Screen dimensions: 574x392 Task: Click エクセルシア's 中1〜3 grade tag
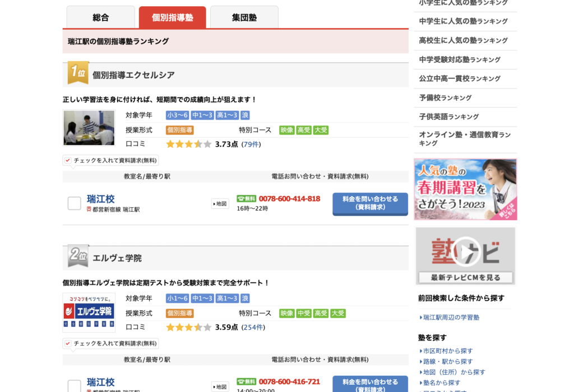(x=202, y=115)
